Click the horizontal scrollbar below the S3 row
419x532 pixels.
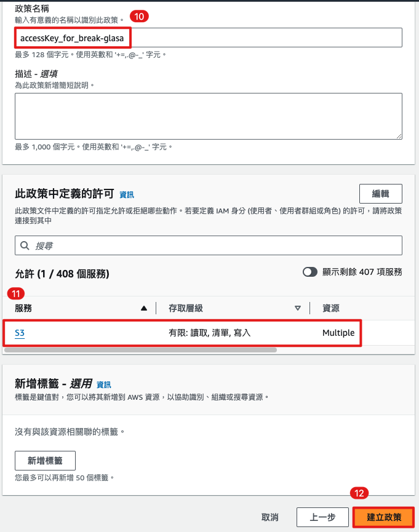tap(140, 349)
